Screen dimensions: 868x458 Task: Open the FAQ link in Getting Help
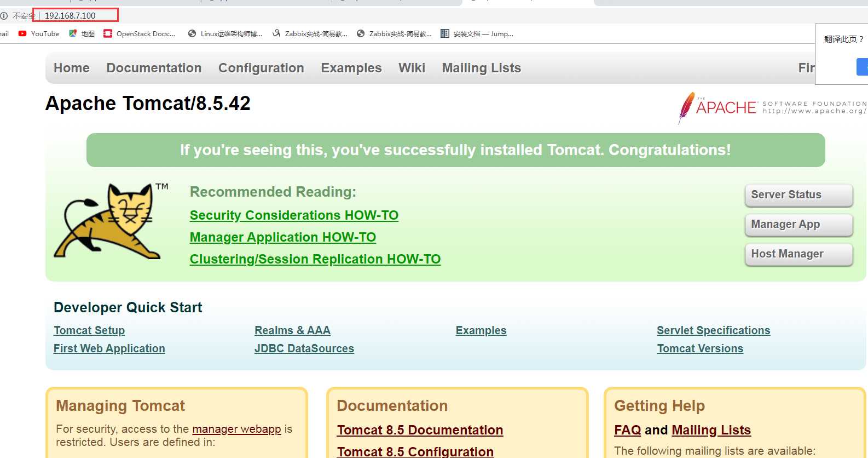pos(627,430)
